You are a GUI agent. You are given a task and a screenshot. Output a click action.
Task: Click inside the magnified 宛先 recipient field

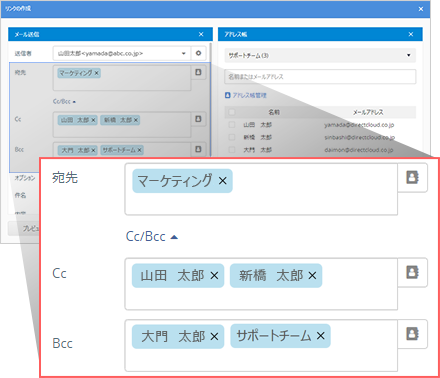click(261, 189)
